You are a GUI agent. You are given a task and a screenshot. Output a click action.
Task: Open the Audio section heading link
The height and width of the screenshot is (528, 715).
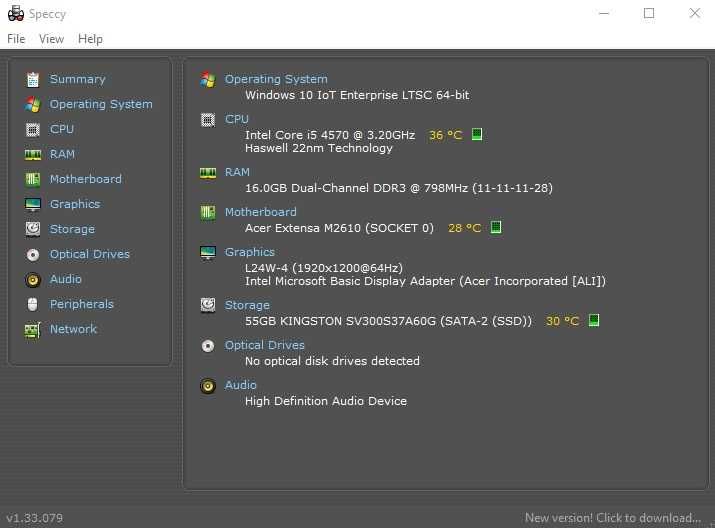[240, 386]
